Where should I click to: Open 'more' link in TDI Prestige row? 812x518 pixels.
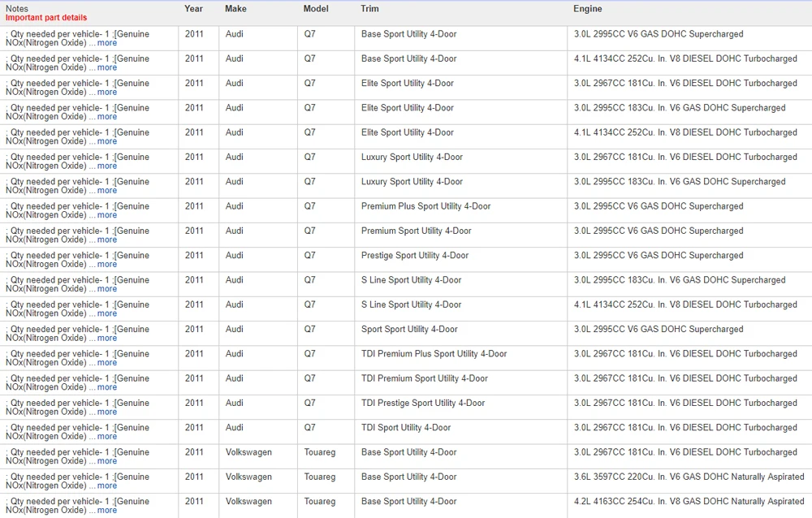coord(106,412)
